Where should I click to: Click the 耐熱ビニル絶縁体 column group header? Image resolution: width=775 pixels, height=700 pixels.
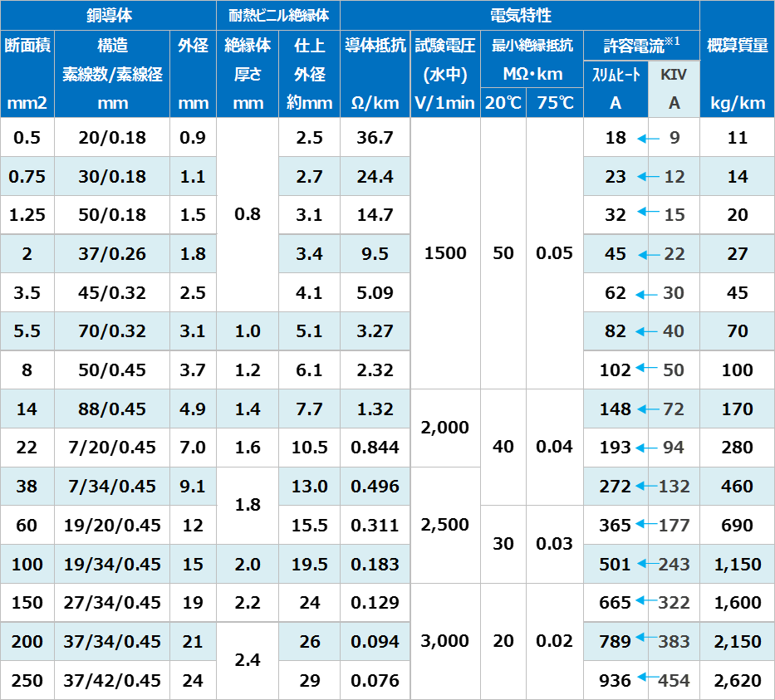tap(278, 16)
